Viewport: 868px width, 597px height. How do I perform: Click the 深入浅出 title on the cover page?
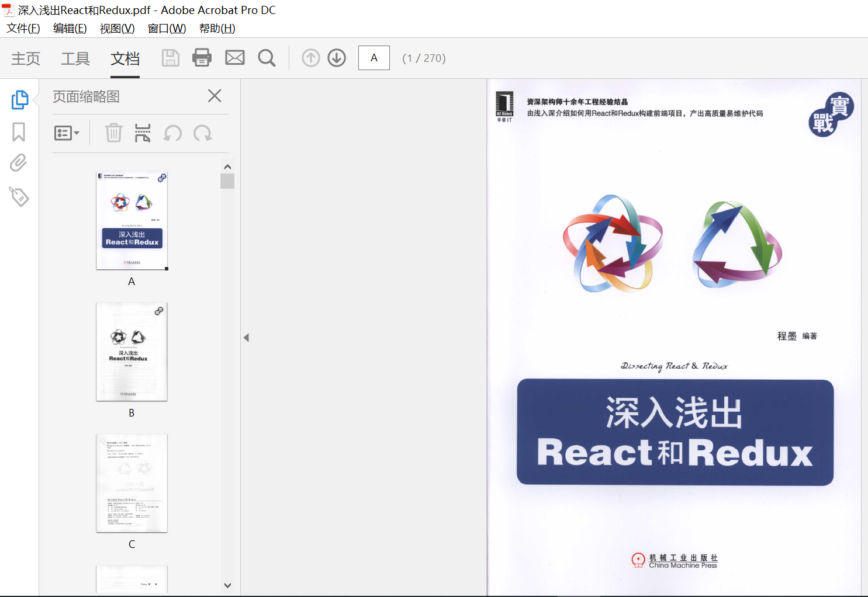(674, 413)
